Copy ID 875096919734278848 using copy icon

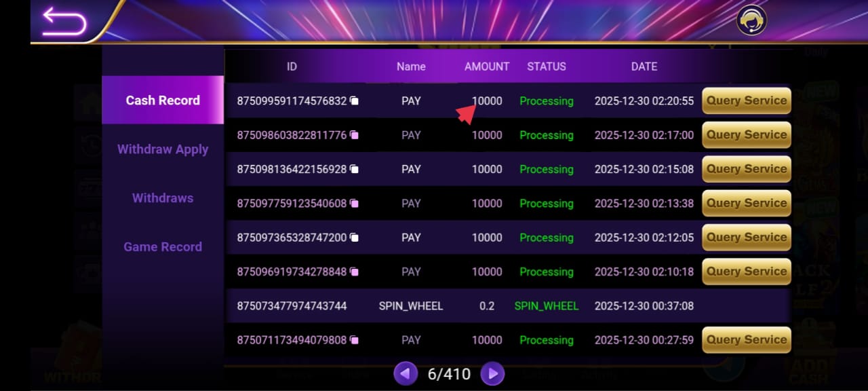354,272
